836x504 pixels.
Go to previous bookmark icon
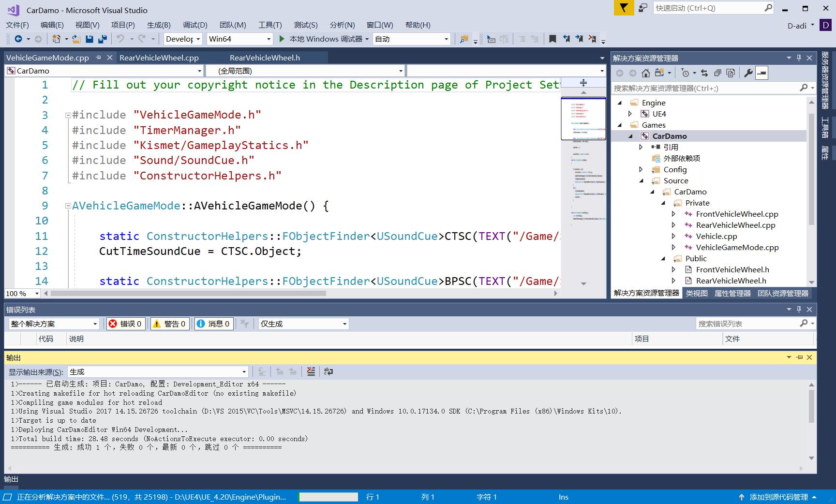pyautogui.click(x=566, y=39)
